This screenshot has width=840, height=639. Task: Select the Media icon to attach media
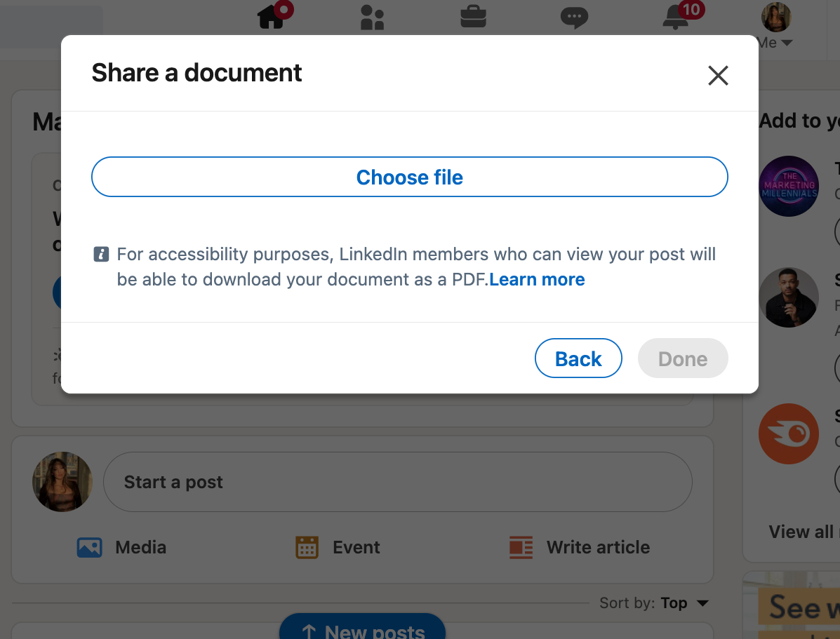tap(89, 547)
